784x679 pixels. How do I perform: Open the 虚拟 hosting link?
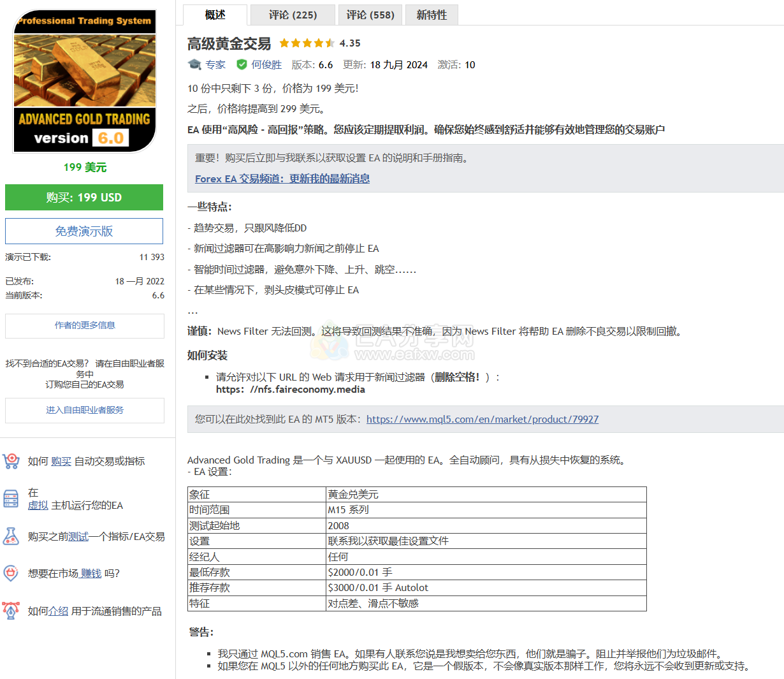click(x=38, y=506)
